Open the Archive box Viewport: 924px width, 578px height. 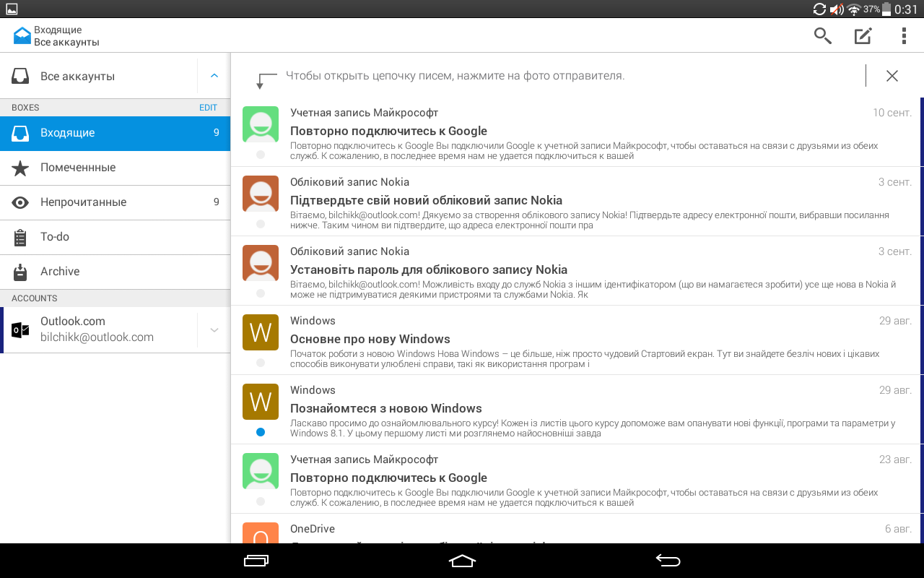tap(115, 272)
